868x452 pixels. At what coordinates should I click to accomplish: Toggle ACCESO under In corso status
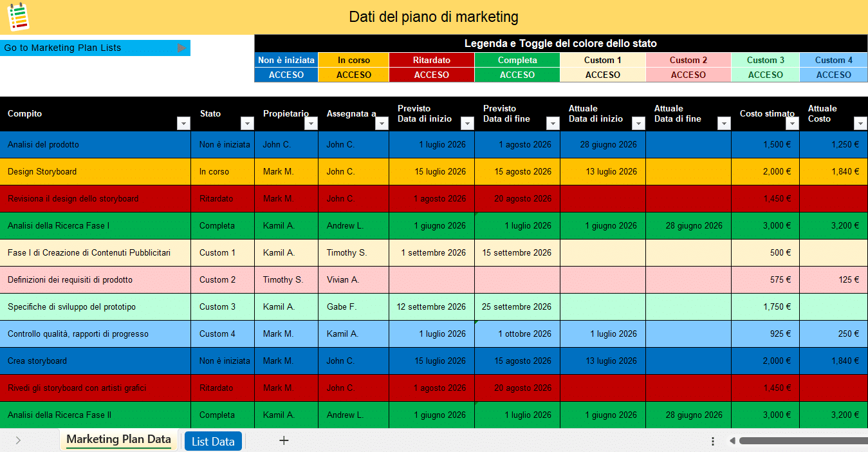[354, 75]
